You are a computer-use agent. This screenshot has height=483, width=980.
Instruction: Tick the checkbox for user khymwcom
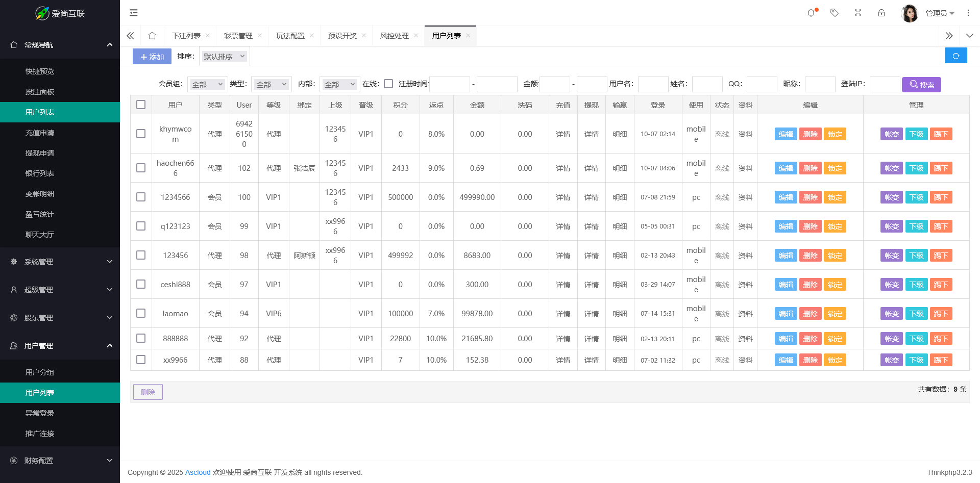point(141,134)
